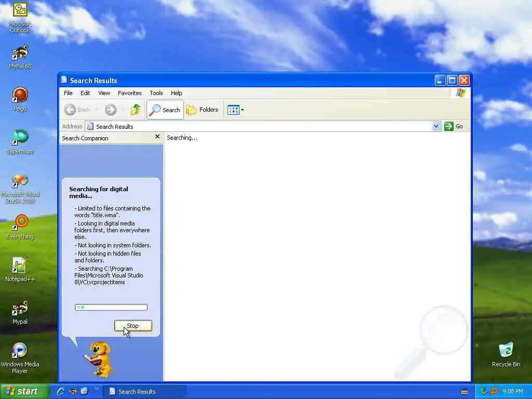Click the Rover search dog character
Image resolution: width=532 pixels, height=399 pixels.
99,359
